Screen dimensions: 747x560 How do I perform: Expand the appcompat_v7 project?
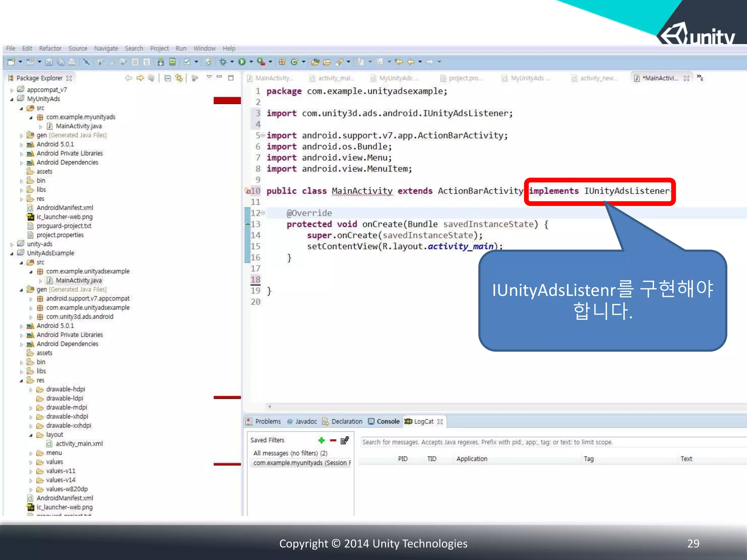point(12,90)
